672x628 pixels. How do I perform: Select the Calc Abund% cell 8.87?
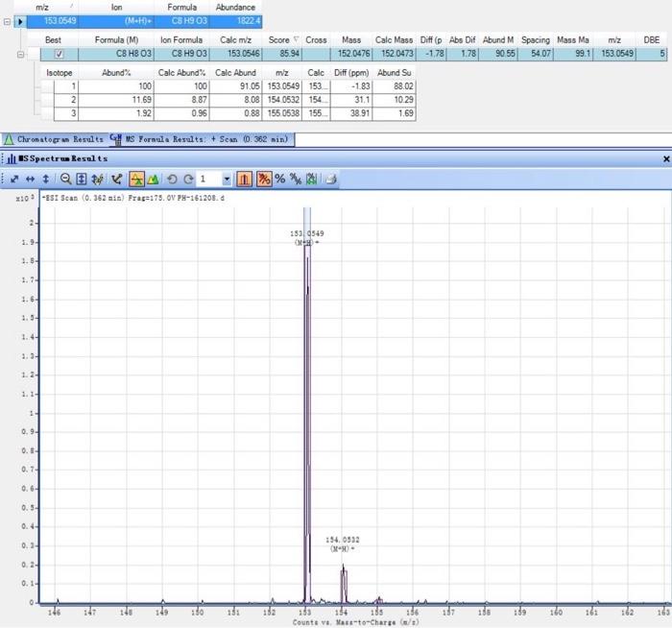181,100
